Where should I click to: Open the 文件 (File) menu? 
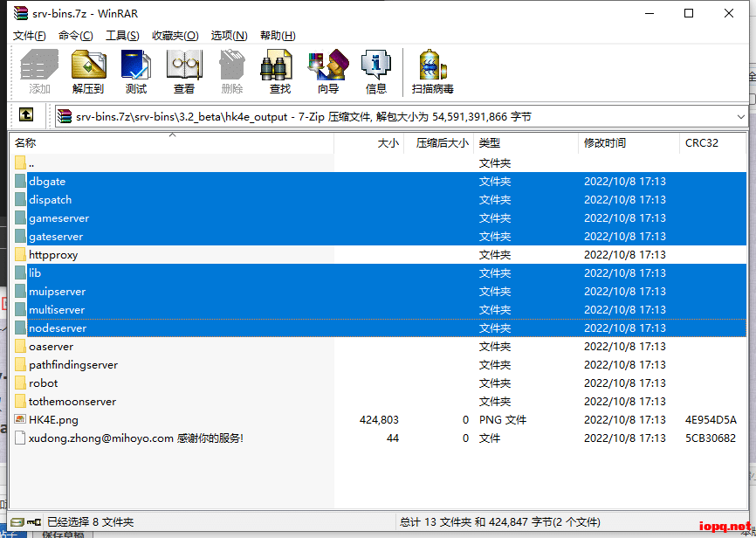(29, 35)
